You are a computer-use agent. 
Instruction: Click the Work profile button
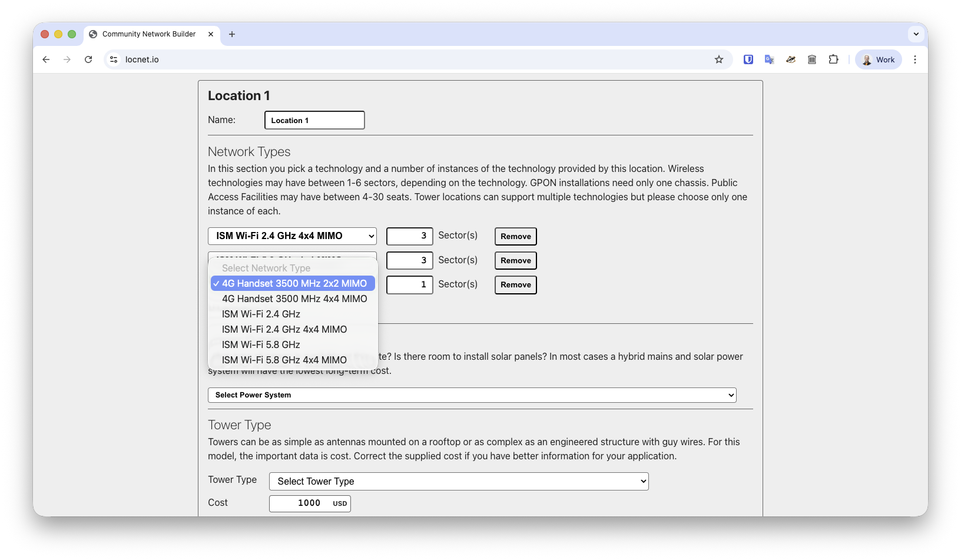pyautogui.click(x=878, y=59)
